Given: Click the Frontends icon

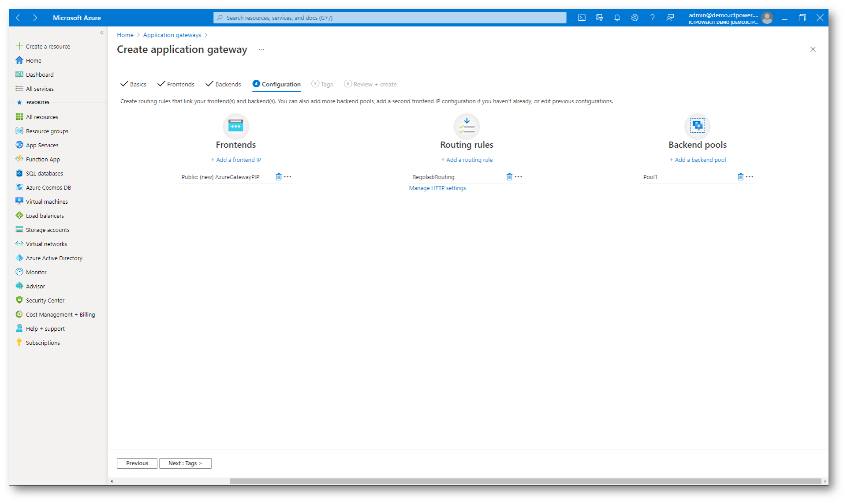Looking at the screenshot, I should click(x=236, y=126).
